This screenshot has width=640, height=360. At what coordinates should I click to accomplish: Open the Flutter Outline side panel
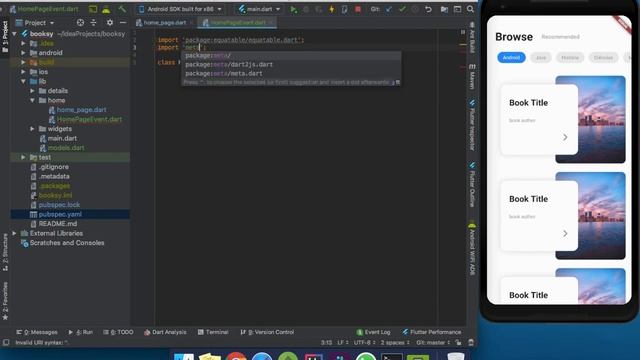tap(472, 184)
